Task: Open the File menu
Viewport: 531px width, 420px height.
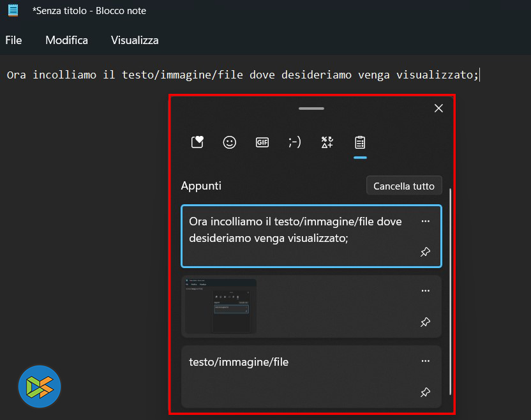Action: point(13,40)
